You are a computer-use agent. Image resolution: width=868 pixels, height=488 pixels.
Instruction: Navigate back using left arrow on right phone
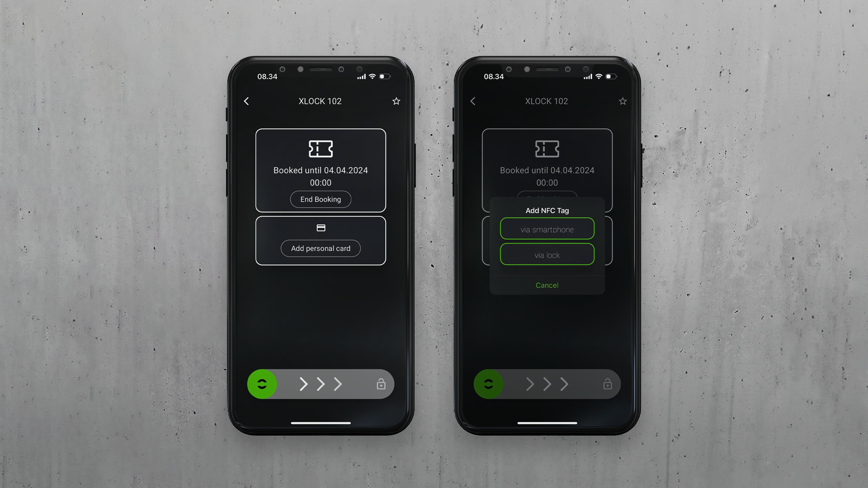click(473, 101)
